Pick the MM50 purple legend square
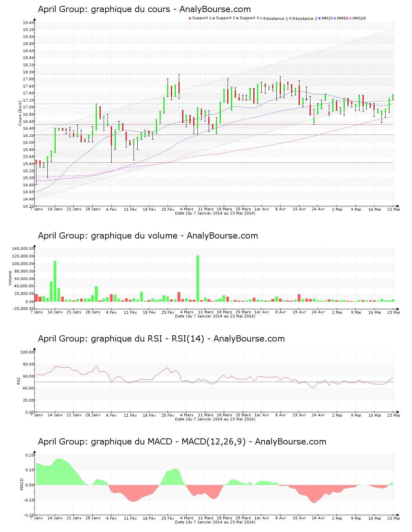 [335, 18]
